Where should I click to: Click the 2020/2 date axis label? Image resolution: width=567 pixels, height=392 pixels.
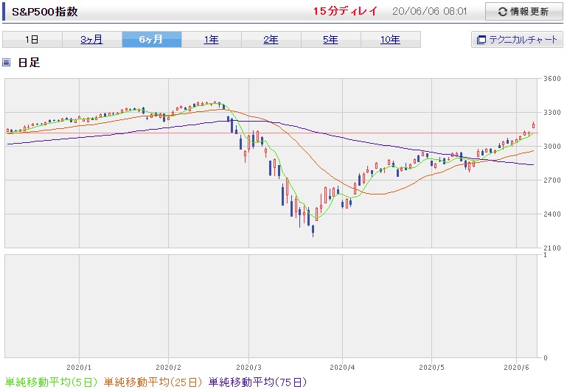[168, 368]
